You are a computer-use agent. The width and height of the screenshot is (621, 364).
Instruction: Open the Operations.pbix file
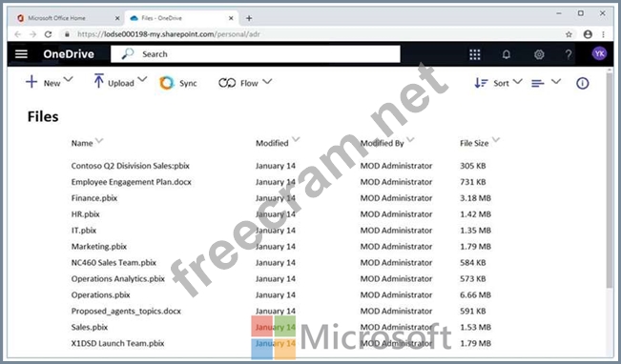pos(100,294)
